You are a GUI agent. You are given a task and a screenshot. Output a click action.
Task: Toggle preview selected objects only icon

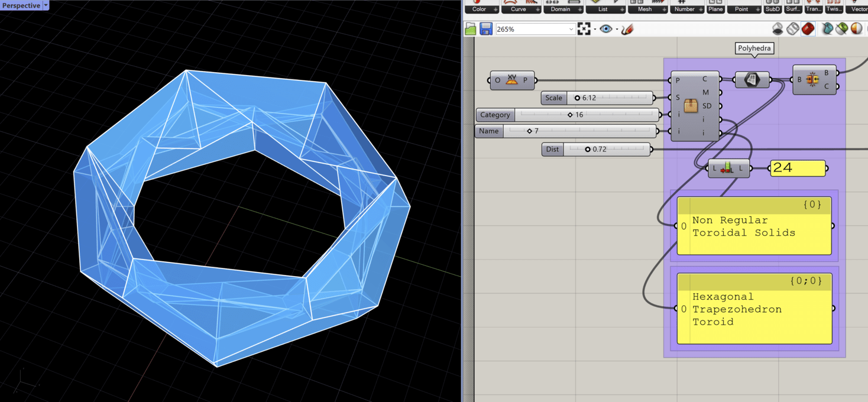pos(828,28)
